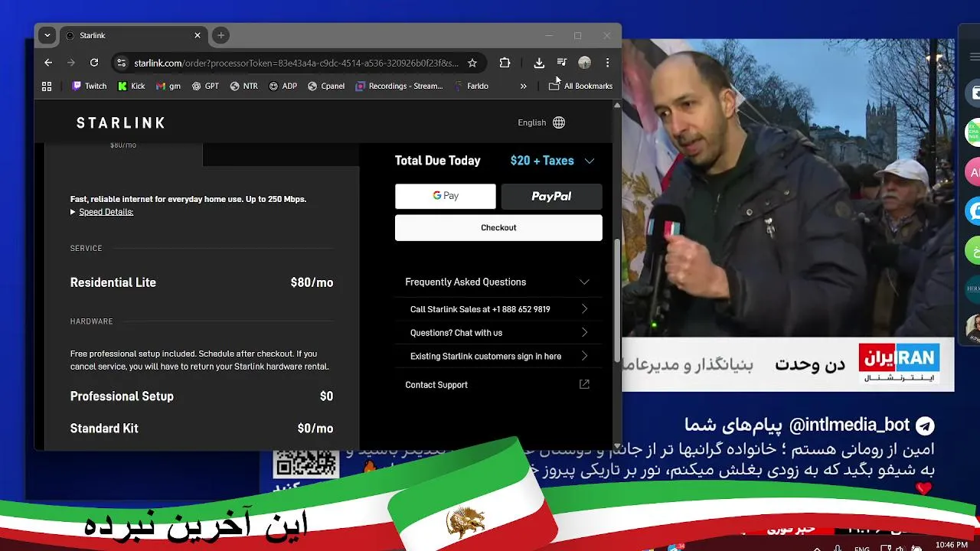Open the GPT bookmark
980x551 pixels.
tap(204, 86)
